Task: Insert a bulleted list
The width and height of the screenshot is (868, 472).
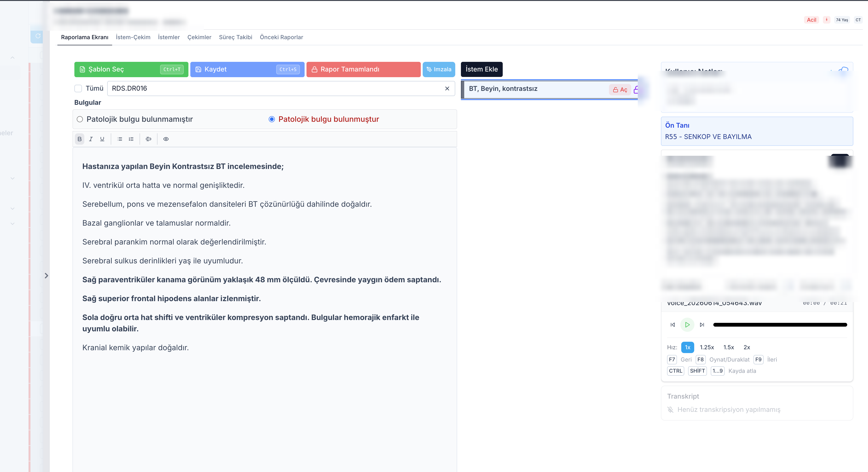Action: tap(120, 139)
